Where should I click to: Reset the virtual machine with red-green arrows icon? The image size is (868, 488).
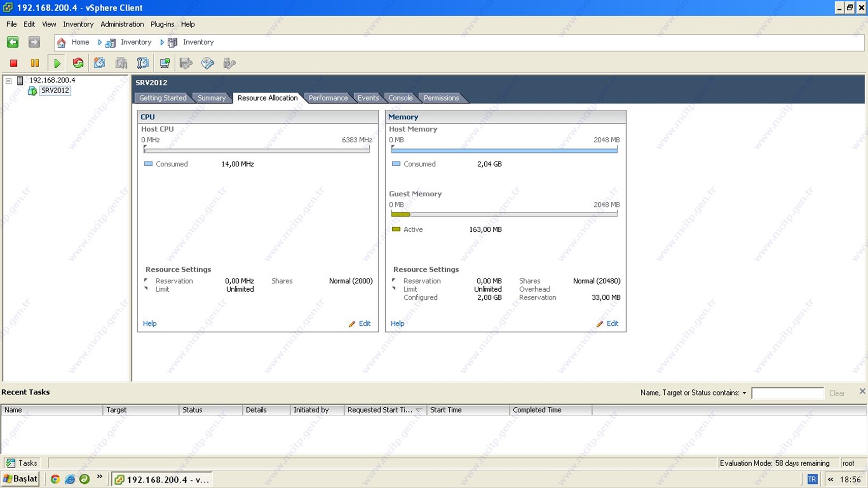78,63
